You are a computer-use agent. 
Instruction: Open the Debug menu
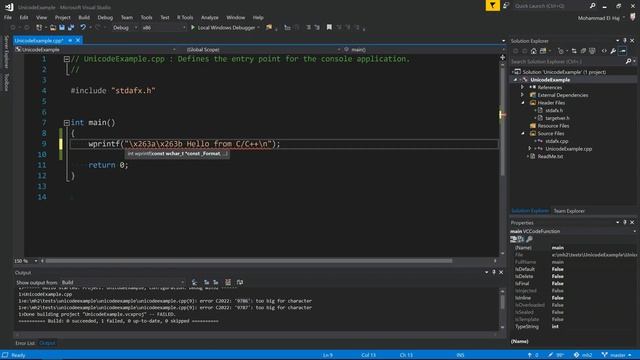point(105,18)
